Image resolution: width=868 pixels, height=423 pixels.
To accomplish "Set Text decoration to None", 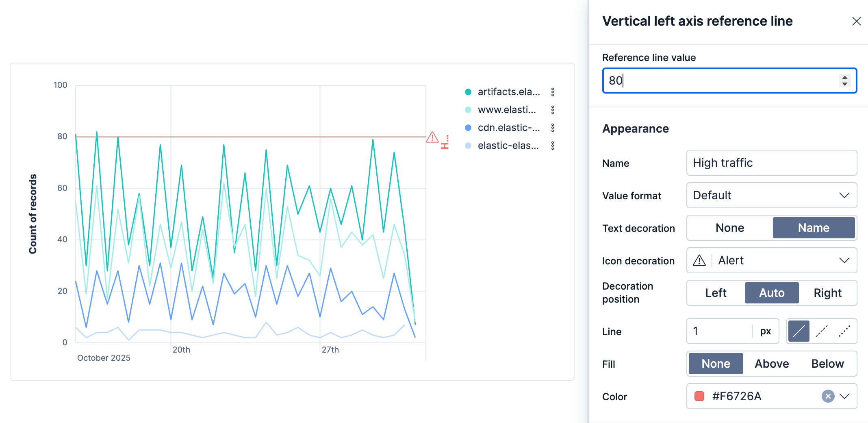I will 729,228.
